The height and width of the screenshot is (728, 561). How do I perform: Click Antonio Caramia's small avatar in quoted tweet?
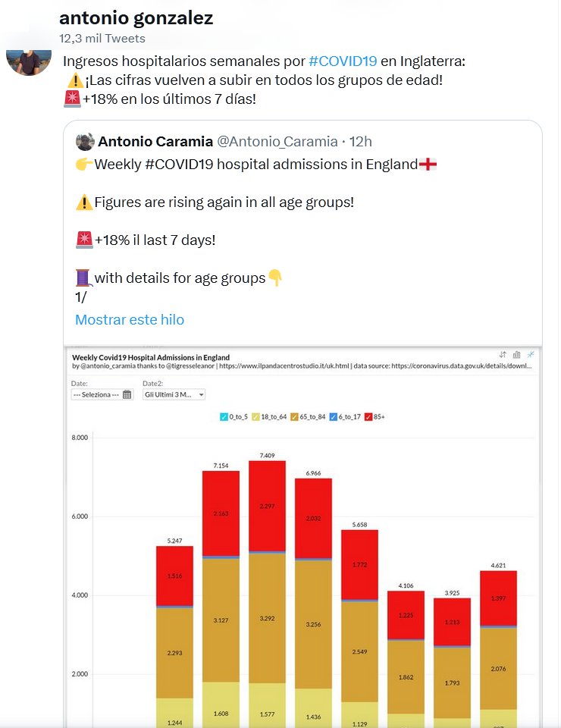[x=85, y=142]
